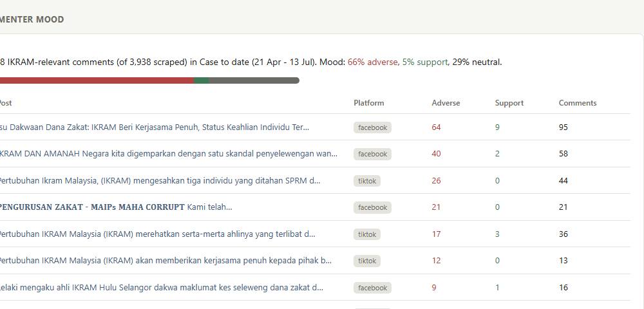Click facebook tag in 'IKRAM DAN AMANAH' row
This screenshot has width=644, height=309.
pyautogui.click(x=372, y=154)
